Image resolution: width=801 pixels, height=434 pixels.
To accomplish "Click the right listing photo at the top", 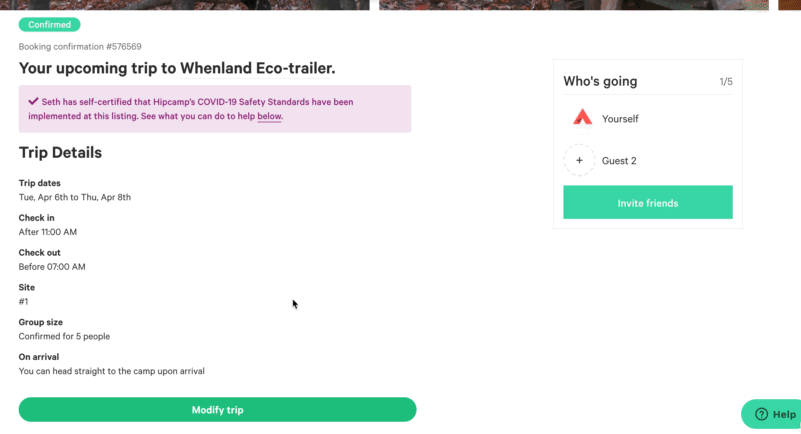I will 573,4.
